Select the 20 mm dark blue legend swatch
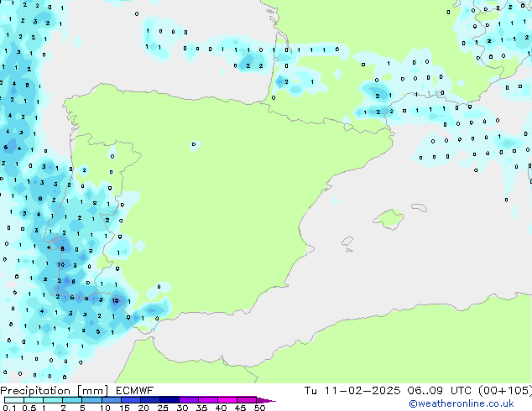532x411 pixels. (151, 400)
